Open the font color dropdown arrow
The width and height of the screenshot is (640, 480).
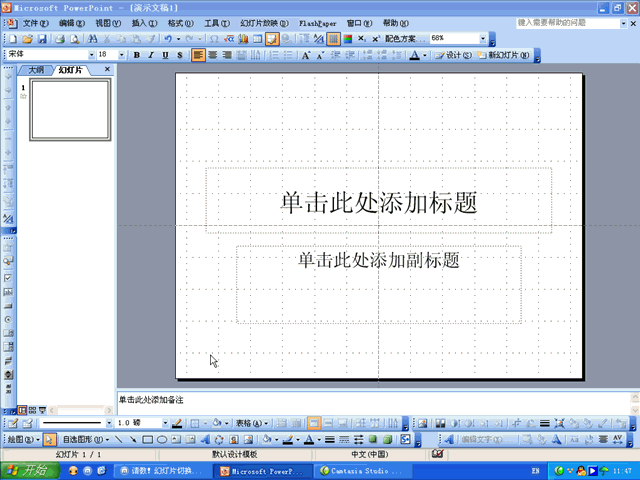(425, 55)
